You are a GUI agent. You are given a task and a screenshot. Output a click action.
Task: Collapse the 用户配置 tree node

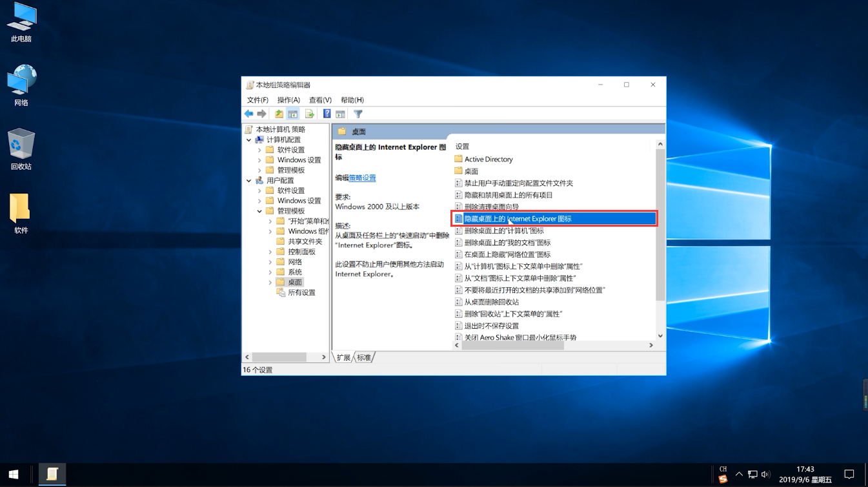click(249, 180)
